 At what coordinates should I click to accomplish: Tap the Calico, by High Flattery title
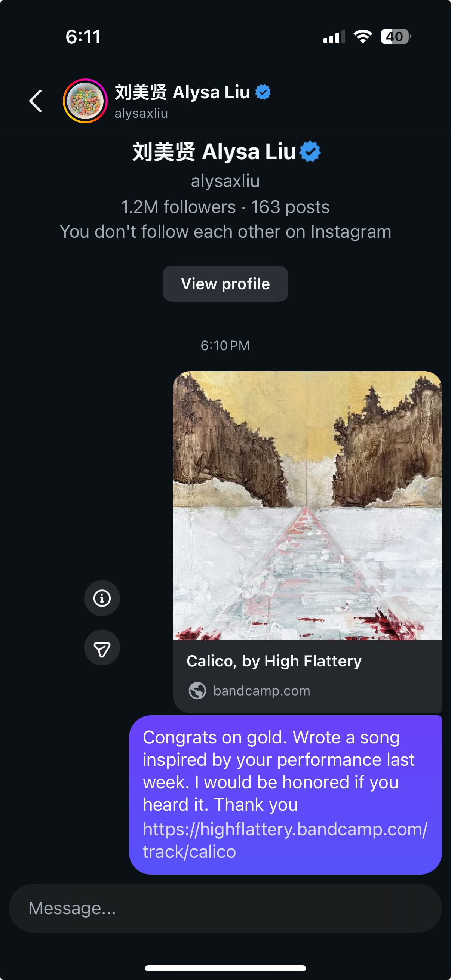274,661
